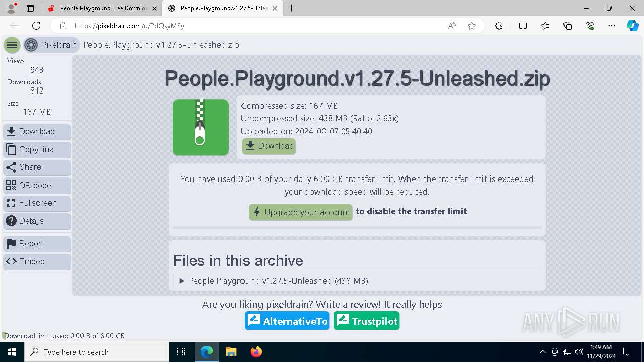Open file Details
The height and width of the screenshot is (362, 644).
37,221
